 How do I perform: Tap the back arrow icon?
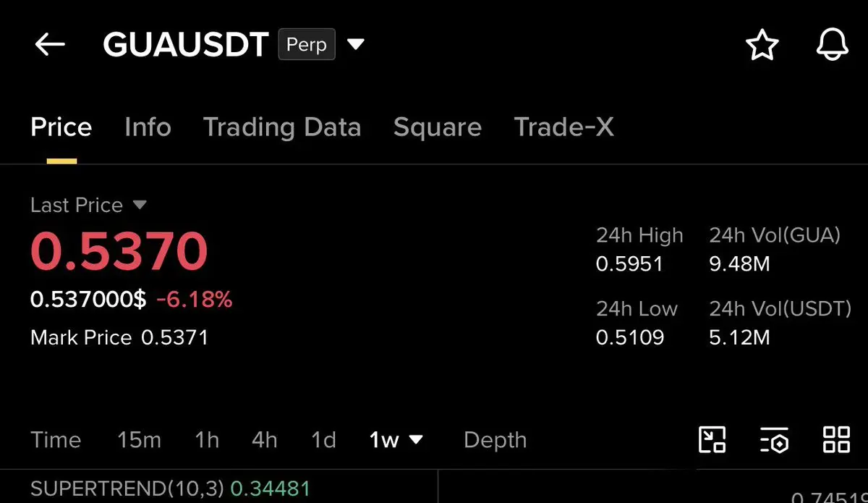point(50,45)
